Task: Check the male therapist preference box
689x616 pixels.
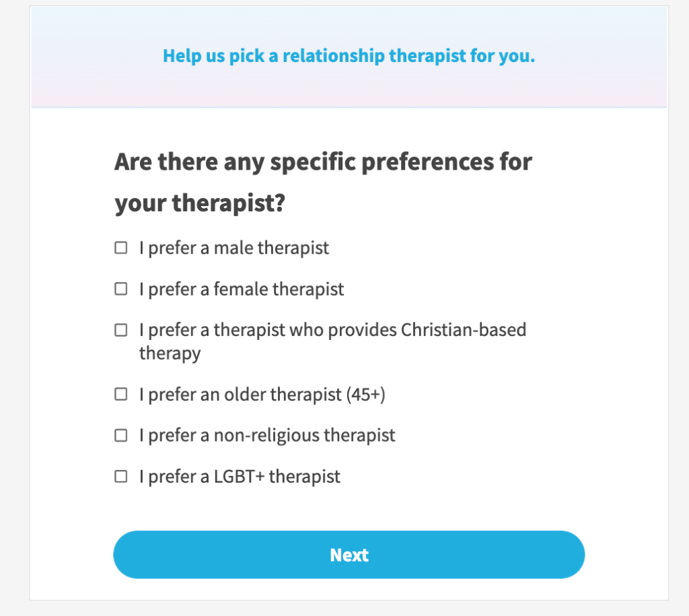Action: (120, 248)
